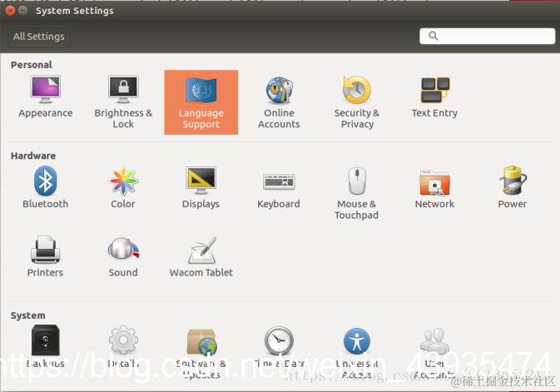Open Text Entry settings
The width and height of the screenshot is (560, 392).
(434, 97)
